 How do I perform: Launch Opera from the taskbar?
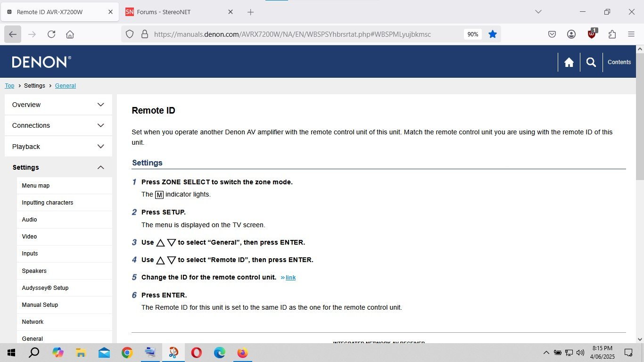[x=196, y=353]
